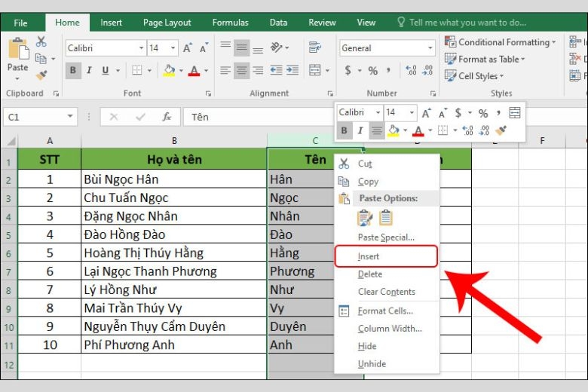Click Accounting Number Format dollar icon
This screenshot has width=588, height=392.
pos(348,70)
